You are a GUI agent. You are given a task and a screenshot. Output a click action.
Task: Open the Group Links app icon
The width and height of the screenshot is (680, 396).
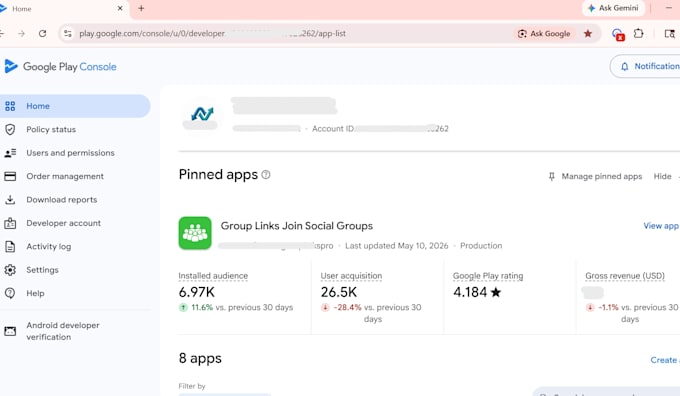click(195, 233)
